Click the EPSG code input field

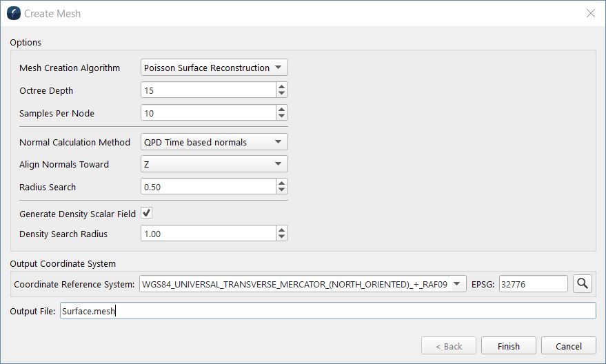tap(533, 283)
